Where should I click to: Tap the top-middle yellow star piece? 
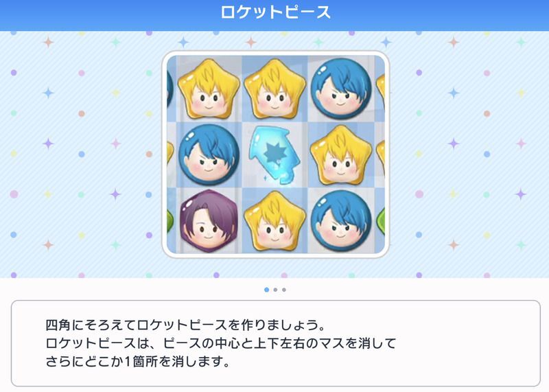(274, 89)
